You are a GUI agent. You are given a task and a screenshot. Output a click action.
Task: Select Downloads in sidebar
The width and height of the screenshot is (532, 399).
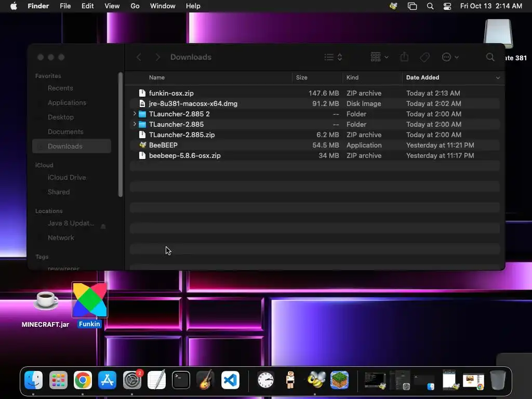pos(72,146)
